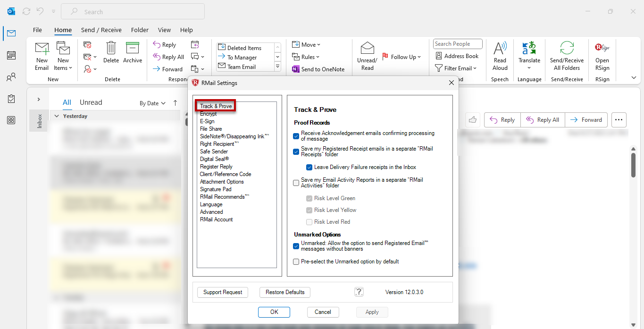Screen dimensions: 644x329
Task: Toggle Risk Level Green checkbox
Action: pyautogui.click(x=309, y=198)
